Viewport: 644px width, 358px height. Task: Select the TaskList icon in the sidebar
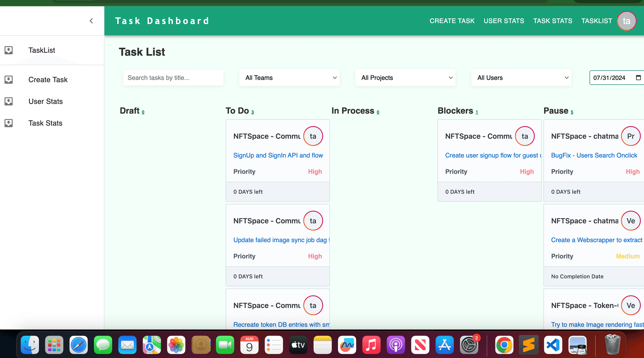[x=9, y=50]
